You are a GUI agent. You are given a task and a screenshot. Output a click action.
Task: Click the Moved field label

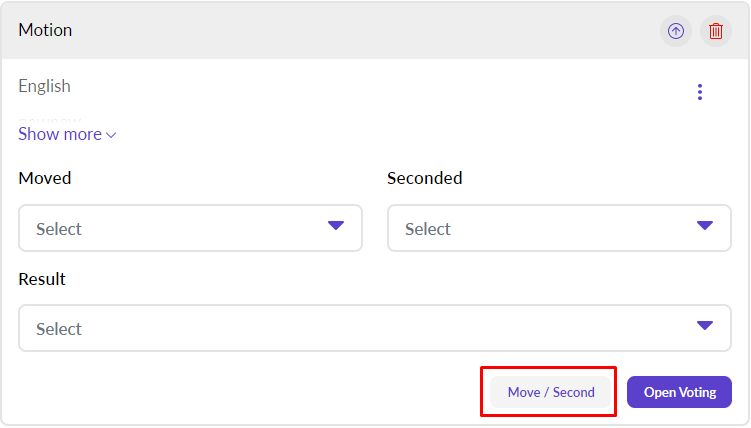(x=45, y=178)
